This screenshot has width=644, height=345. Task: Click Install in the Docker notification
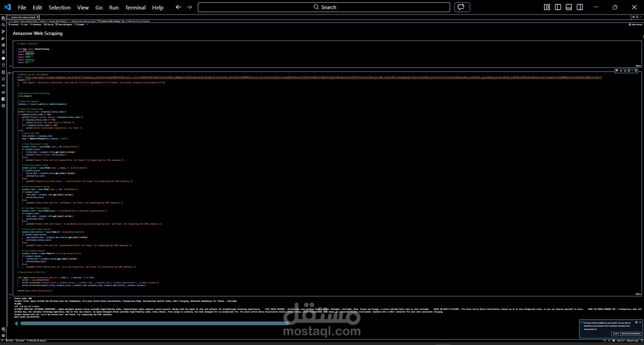click(615, 334)
